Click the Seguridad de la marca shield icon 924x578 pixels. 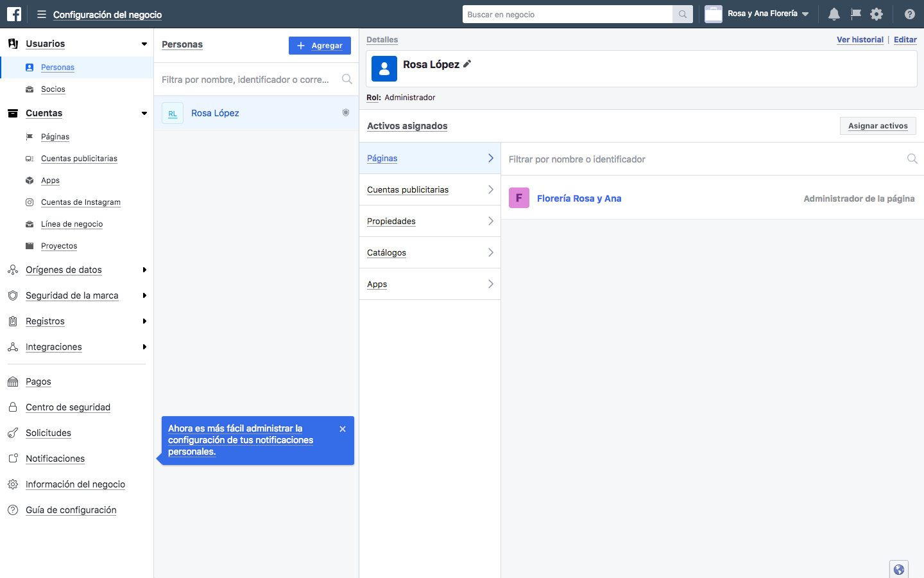13,295
